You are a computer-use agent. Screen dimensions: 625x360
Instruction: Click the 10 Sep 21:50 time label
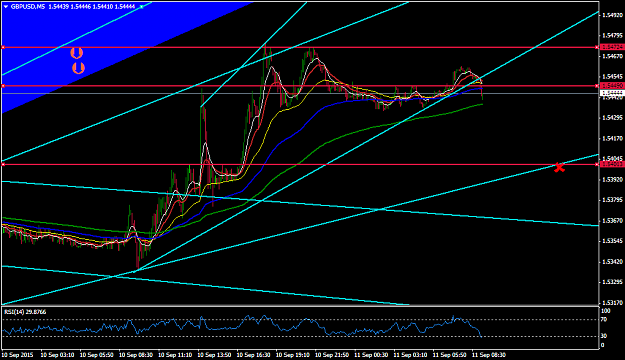point(332,355)
